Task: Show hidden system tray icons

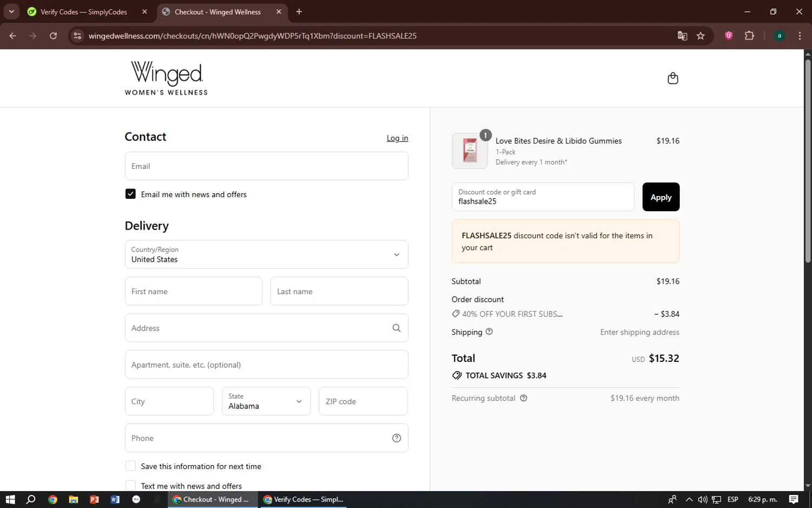Action: pyautogui.click(x=689, y=499)
